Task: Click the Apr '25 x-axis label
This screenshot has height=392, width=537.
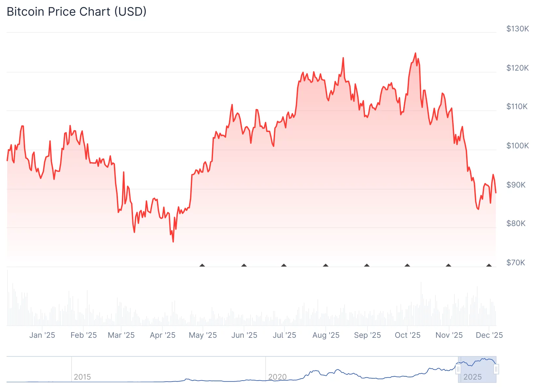Action: [163, 335]
